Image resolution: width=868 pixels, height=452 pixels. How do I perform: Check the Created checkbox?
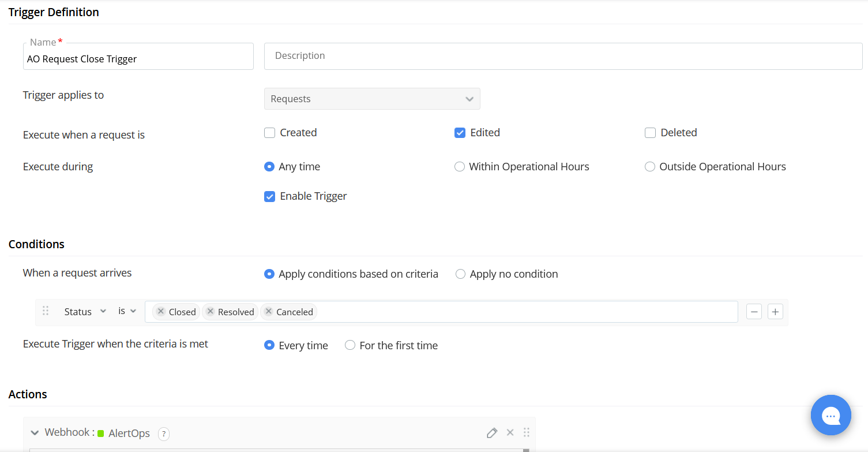coord(269,133)
